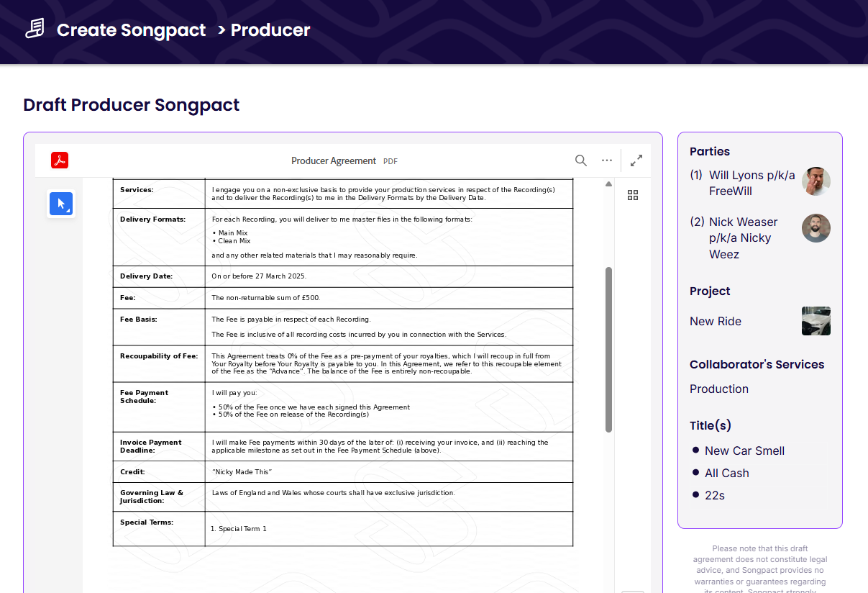Click the Songpact logo icon in header
The width and height of the screenshot is (868, 593).
pos(35,29)
